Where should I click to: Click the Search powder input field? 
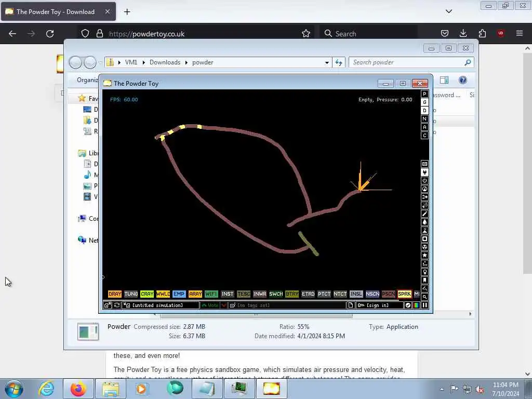pos(407,62)
